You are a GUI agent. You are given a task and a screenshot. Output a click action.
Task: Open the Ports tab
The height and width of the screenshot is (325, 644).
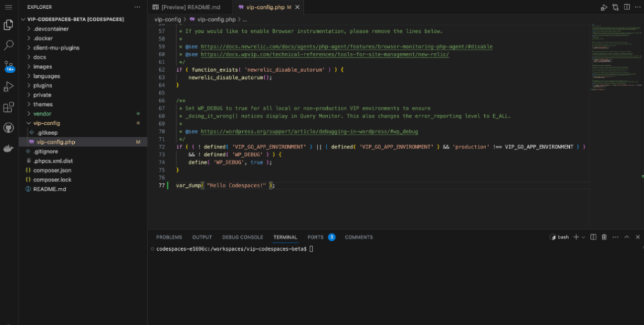tap(316, 237)
